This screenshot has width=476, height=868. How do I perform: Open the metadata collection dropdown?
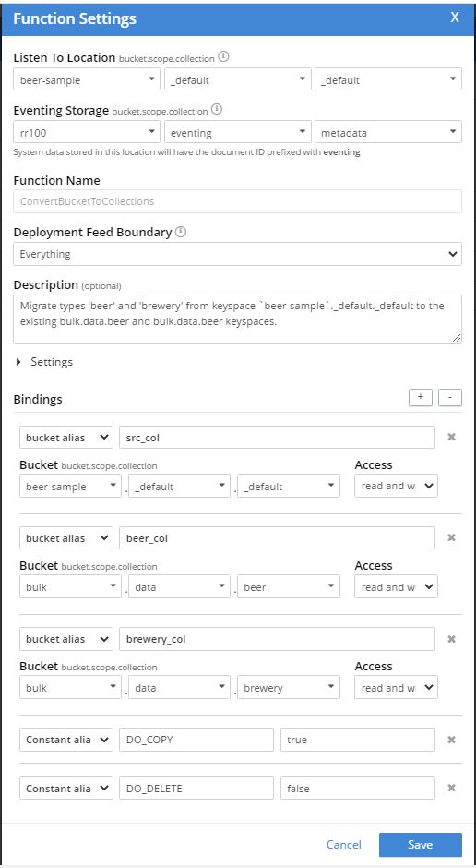click(x=388, y=133)
